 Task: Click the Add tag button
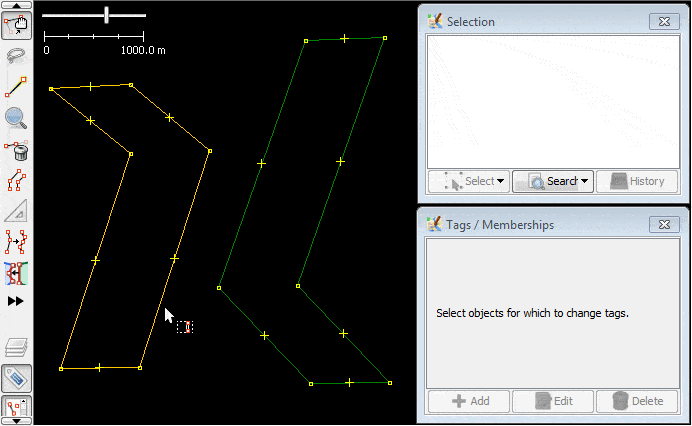coord(469,401)
